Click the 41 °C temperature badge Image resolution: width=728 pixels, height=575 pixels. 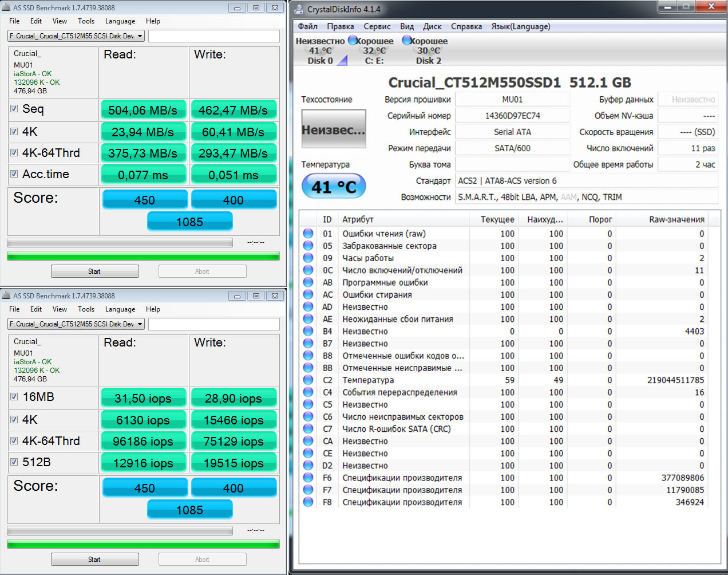point(334,187)
